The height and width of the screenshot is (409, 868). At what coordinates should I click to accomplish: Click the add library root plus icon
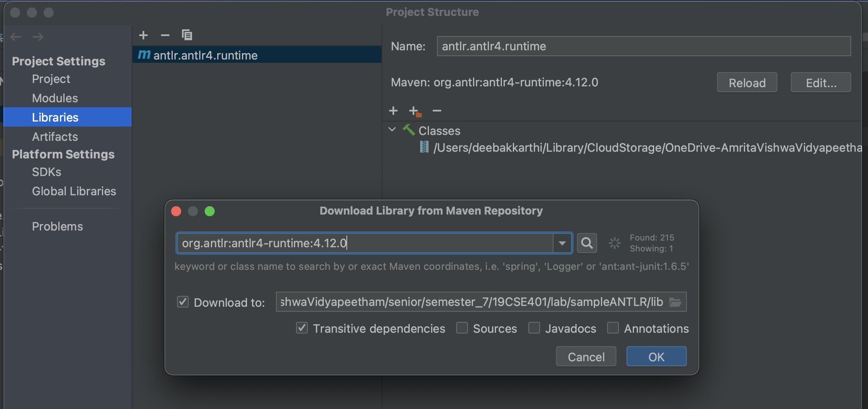pyautogui.click(x=393, y=111)
